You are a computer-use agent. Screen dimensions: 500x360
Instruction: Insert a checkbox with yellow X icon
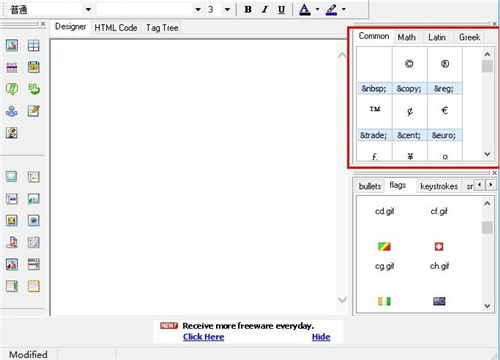pyautogui.click(x=12, y=220)
